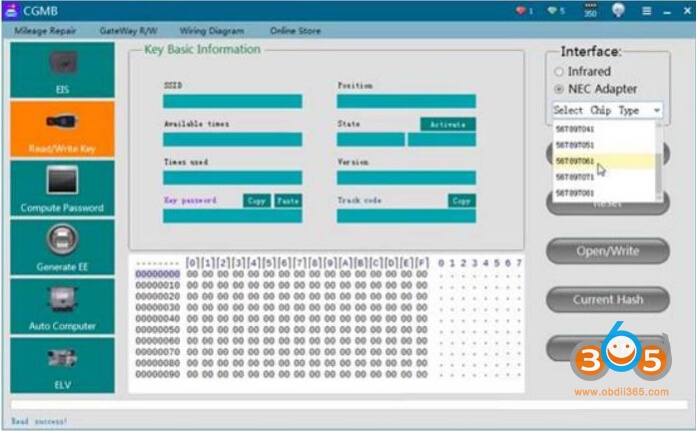The height and width of the screenshot is (431, 696).
Task: Select the Infrared interface option
Action: pyautogui.click(x=559, y=72)
